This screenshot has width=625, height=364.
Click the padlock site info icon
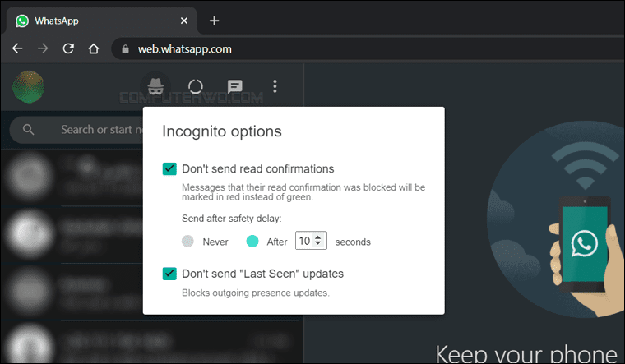(125, 49)
